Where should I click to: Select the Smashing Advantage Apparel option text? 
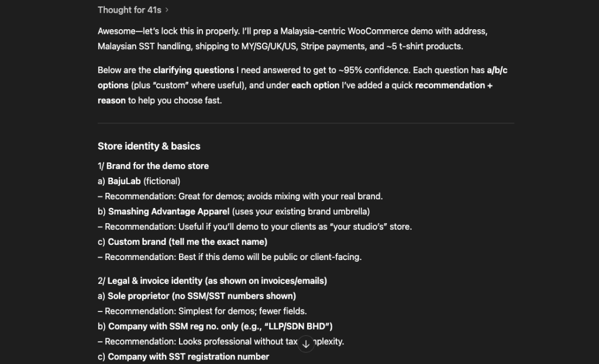click(x=239, y=212)
